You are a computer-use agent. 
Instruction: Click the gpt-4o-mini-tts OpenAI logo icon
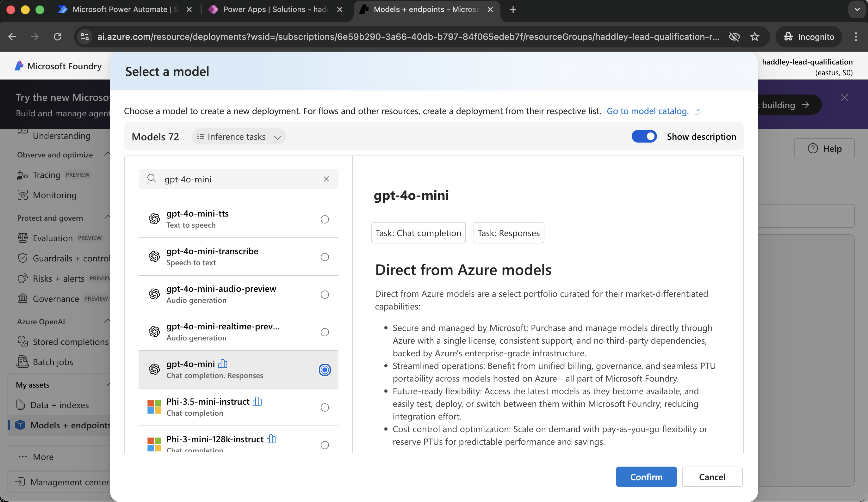[154, 219]
